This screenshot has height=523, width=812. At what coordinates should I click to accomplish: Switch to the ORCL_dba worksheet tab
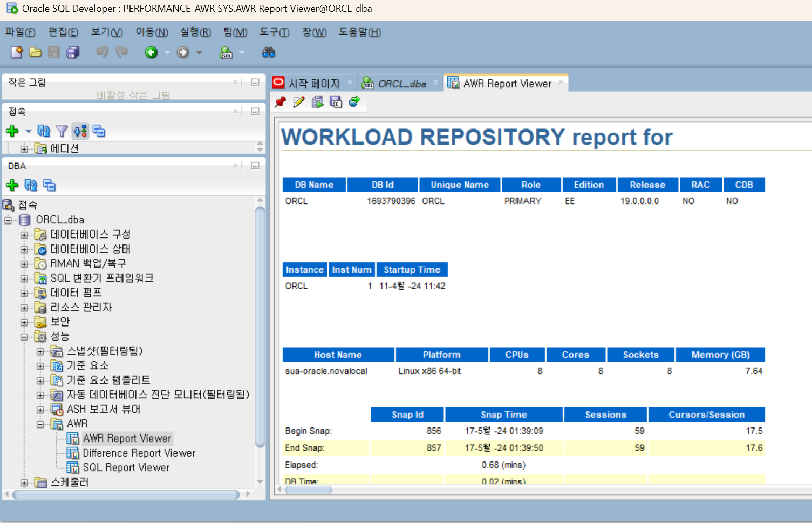401,84
